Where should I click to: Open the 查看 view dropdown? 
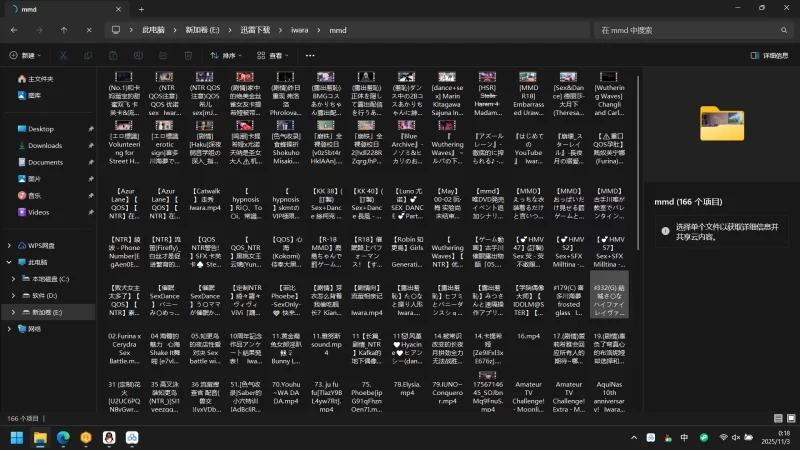[275, 55]
